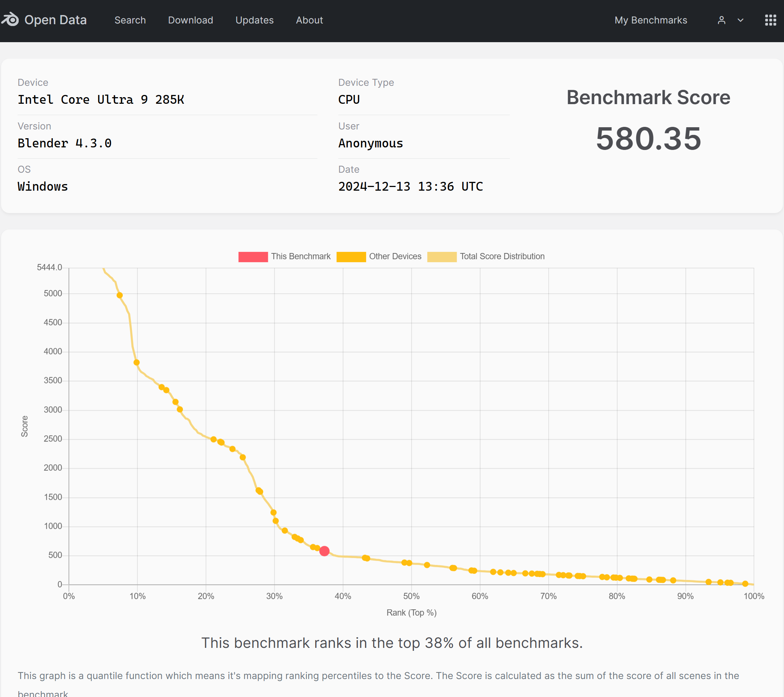Click the orange point near 100% rank

pos(745,583)
